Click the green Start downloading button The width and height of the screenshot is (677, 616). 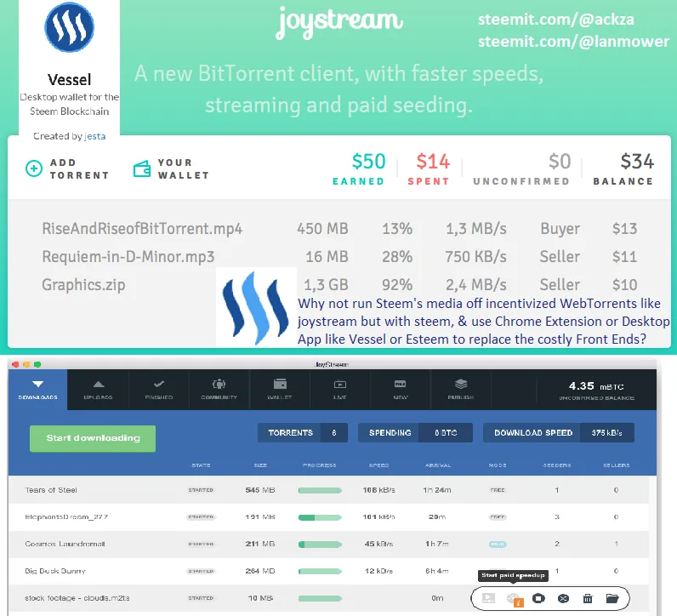[x=93, y=438]
